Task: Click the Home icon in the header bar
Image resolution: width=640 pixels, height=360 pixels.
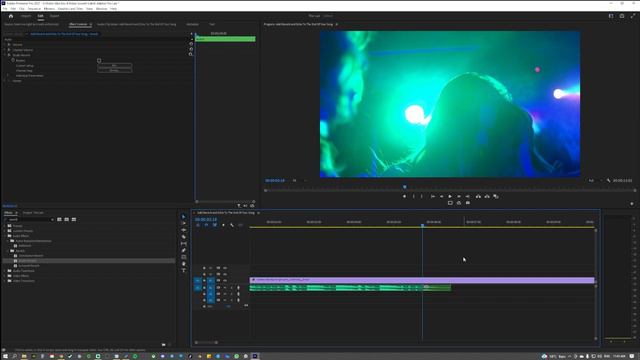Action: [11, 16]
